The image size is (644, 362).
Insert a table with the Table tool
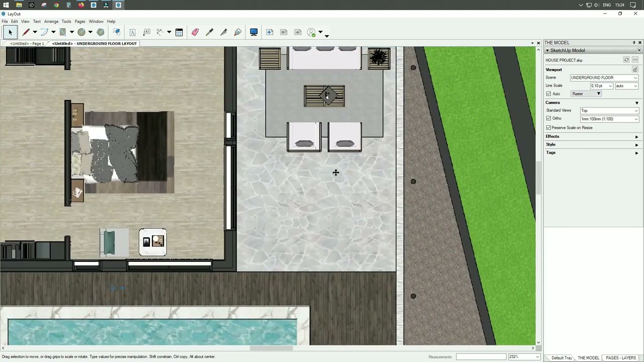click(x=179, y=32)
